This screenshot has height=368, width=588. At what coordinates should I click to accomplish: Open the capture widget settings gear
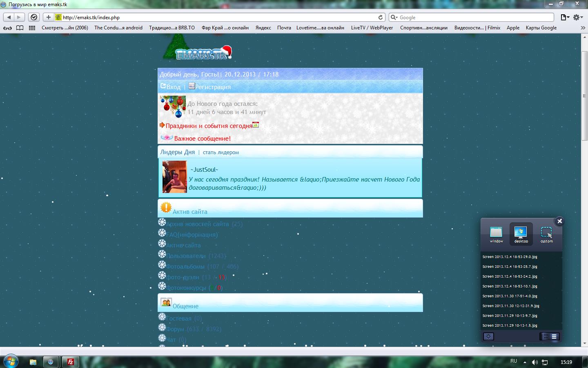coord(488,337)
